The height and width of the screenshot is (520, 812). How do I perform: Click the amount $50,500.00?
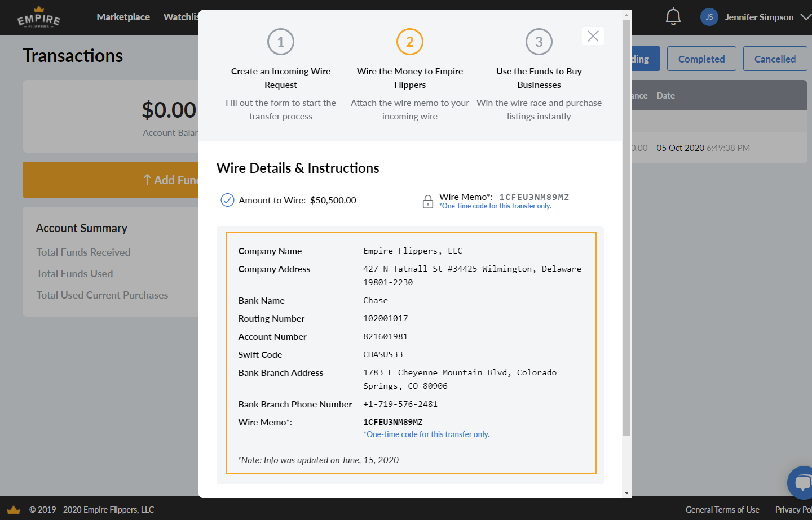point(333,200)
